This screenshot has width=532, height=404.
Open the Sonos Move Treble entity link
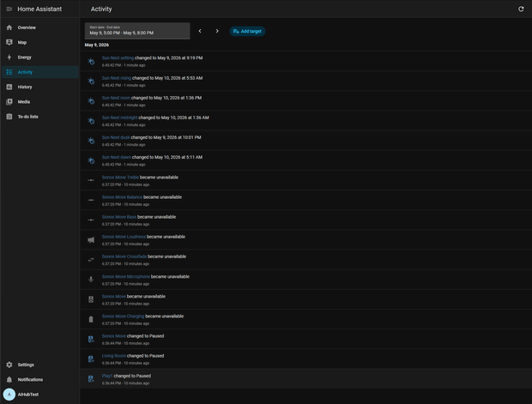120,177
